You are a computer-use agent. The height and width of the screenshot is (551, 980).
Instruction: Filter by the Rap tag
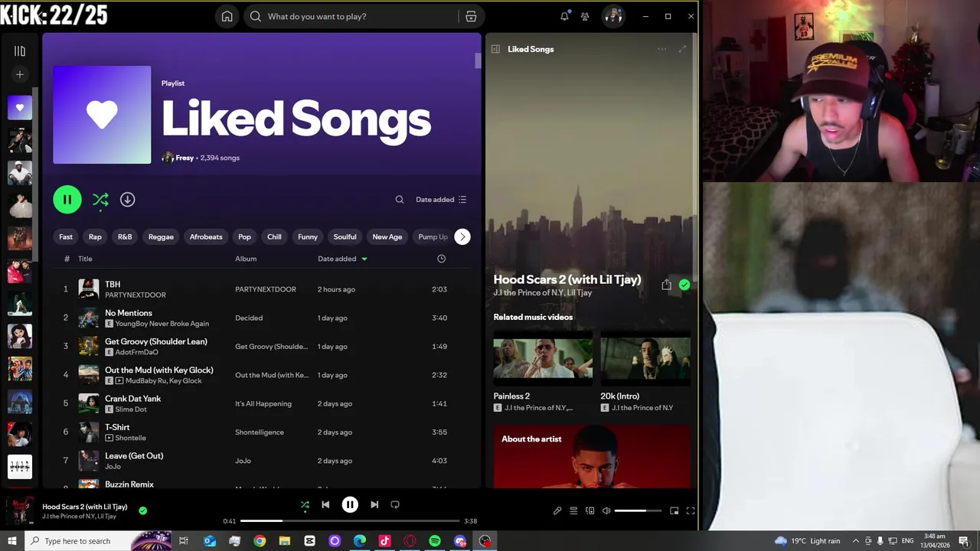pos(95,236)
